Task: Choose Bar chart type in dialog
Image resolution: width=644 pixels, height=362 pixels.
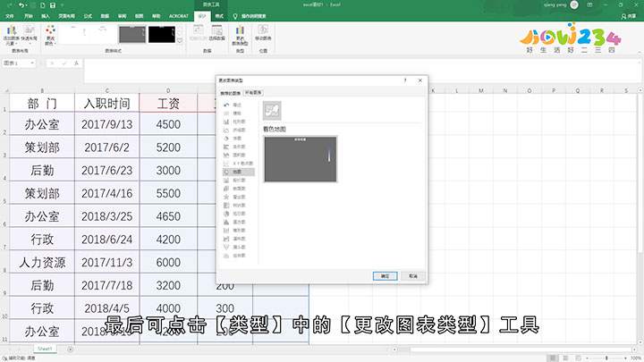Action: click(x=238, y=147)
